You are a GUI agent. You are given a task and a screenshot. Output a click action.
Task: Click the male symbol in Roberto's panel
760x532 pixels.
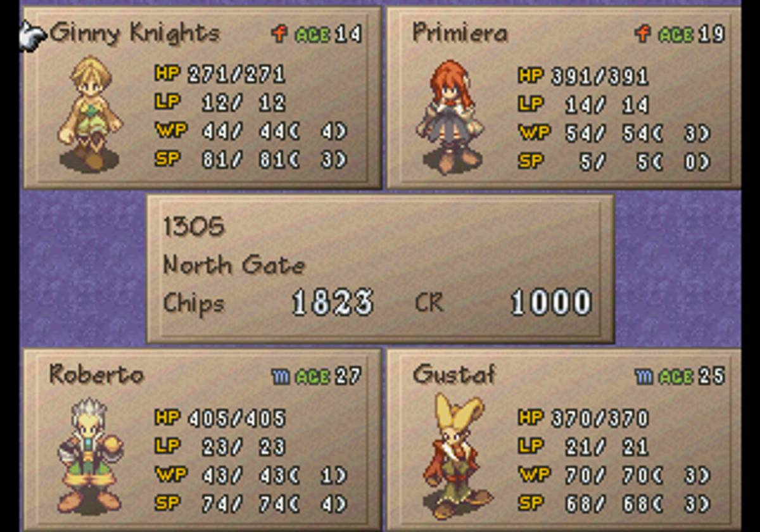(281, 376)
